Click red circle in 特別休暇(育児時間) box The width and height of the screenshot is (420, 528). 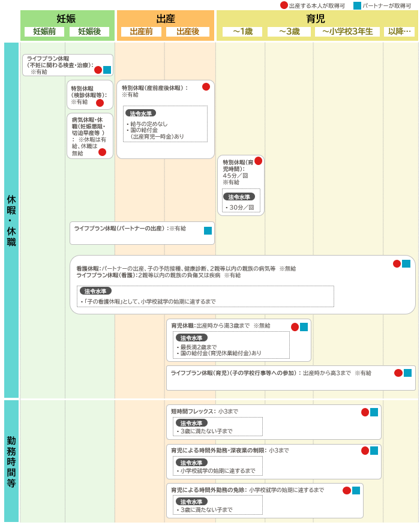[259, 161]
